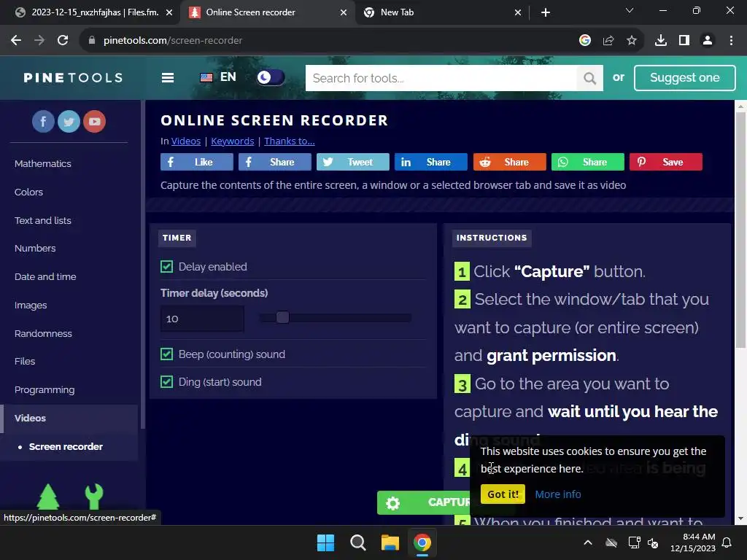Open Mathematics category in sidebar

click(x=43, y=164)
